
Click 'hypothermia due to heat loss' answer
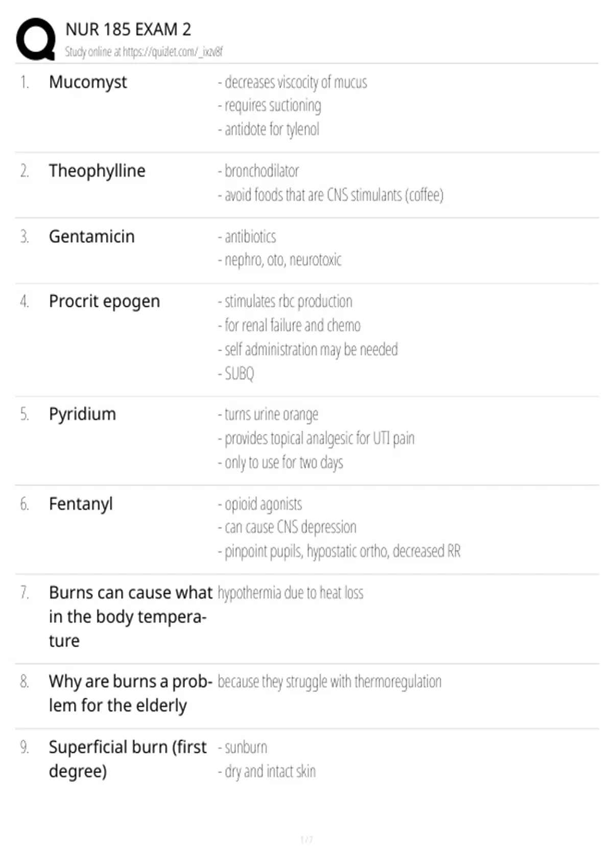pos(291,593)
